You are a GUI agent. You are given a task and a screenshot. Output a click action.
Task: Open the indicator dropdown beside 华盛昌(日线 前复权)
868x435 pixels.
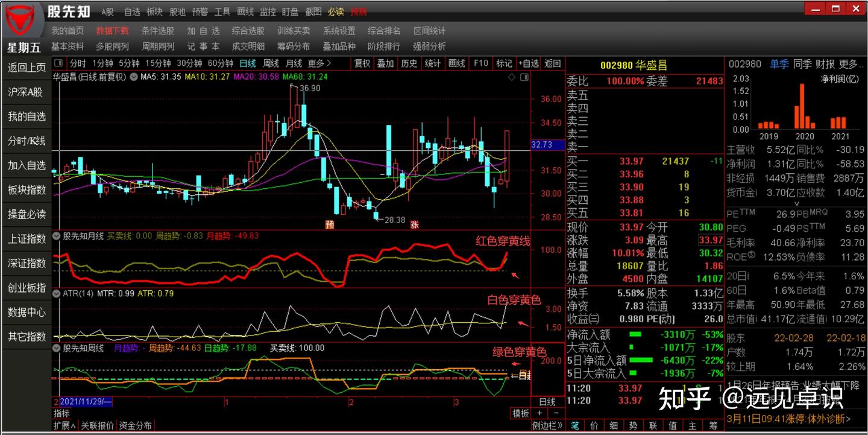(x=134, y=77)
